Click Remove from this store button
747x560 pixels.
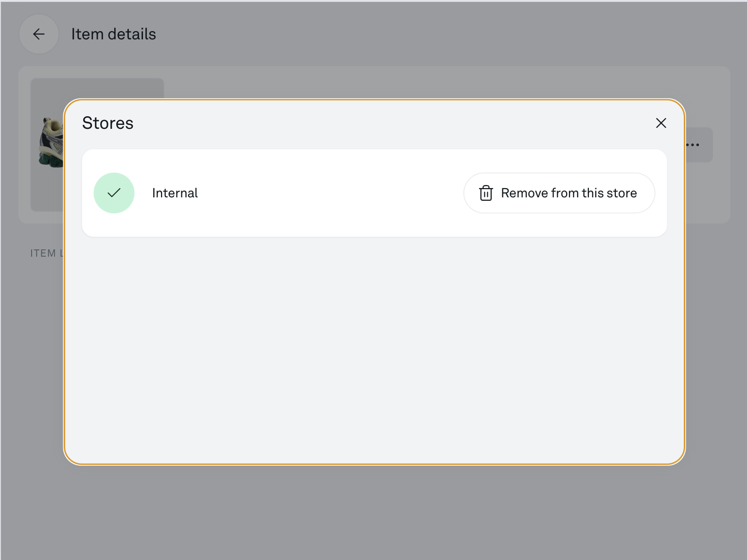[559, 193]
